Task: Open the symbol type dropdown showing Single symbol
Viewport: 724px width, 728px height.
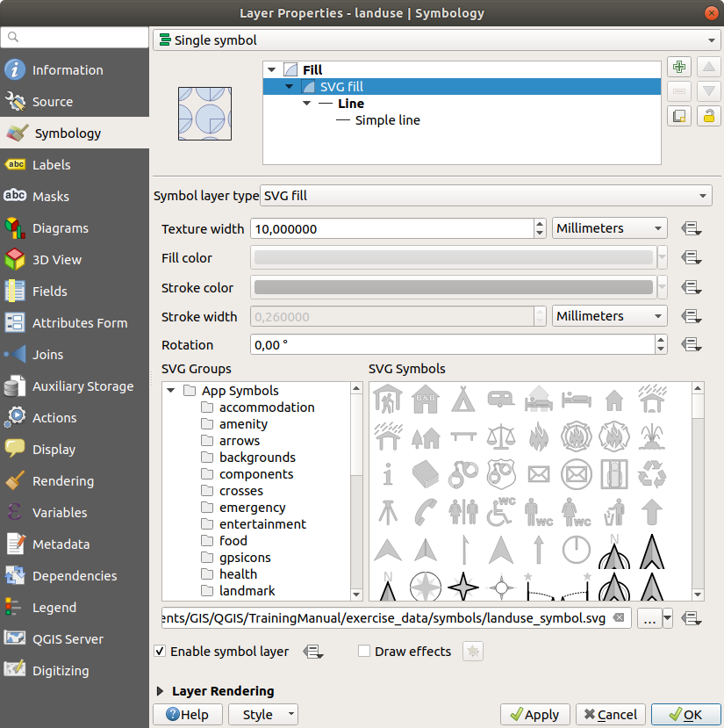Action: (436, 40)
